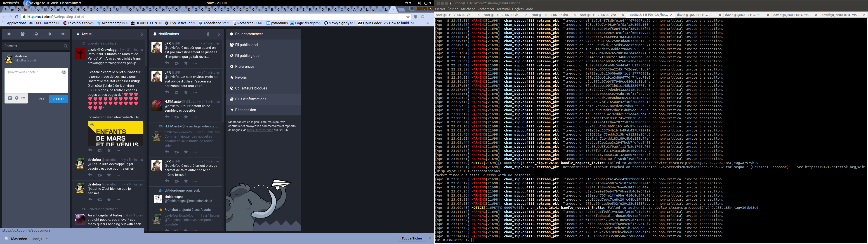Open Préférences in Pour commencer column
This screenshot has width=868, height=244.
tap(263, 66)
